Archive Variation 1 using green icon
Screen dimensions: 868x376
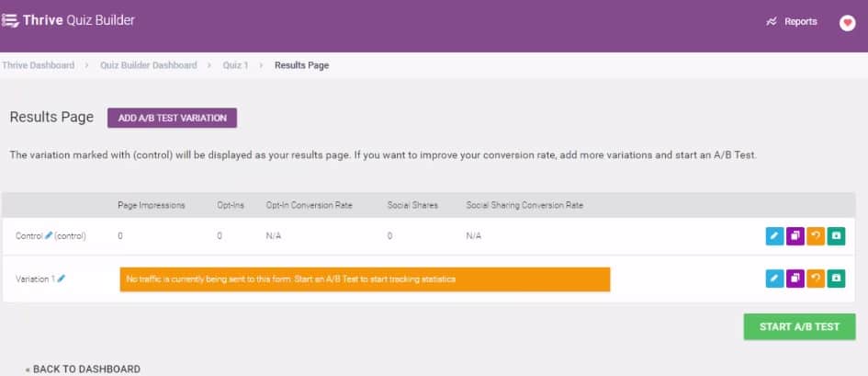(836, 278)
